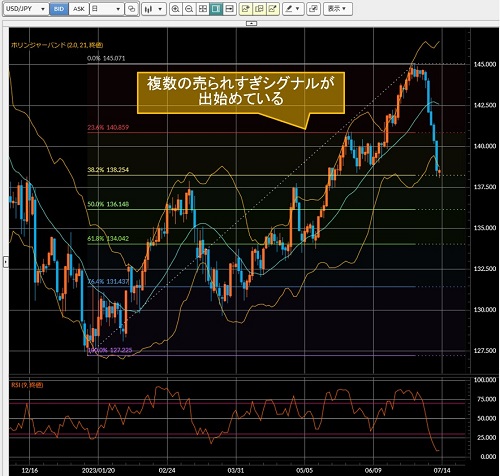The height and width of the screenshot is (476, 500).
Task: Click the middle yellow chart copy icon
Action: tap(259, 9)
